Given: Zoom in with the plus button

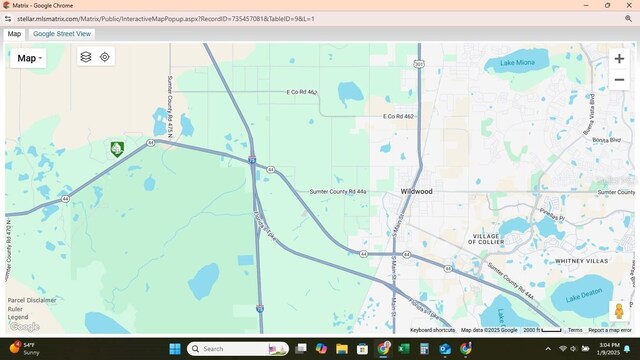Looking at the screenshot, I should tap(619, 59).
